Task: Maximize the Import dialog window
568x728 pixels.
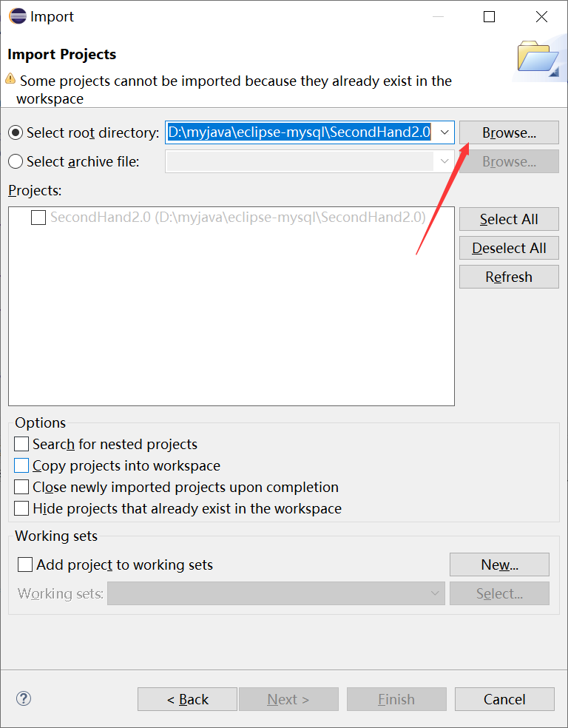Action: [x=489, y=17]
